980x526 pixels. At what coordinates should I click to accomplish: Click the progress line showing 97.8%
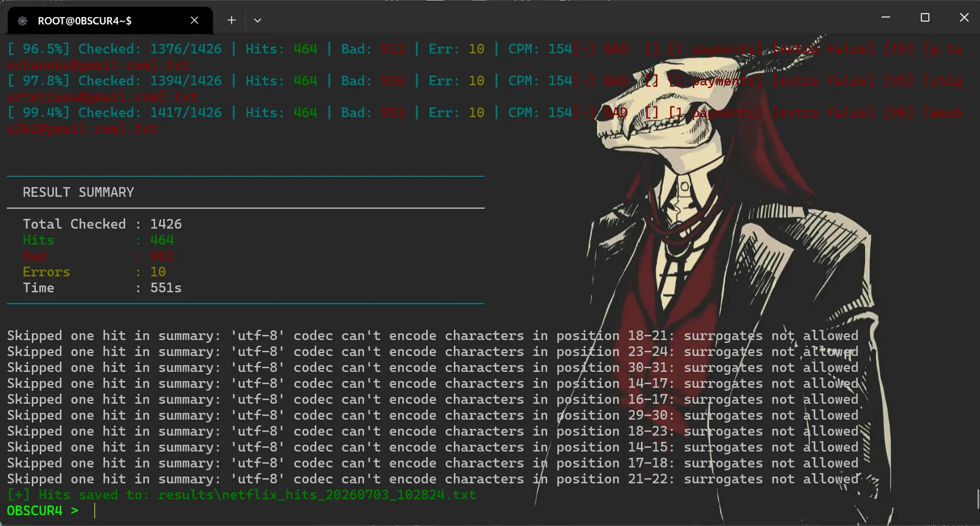coord(290,81)
